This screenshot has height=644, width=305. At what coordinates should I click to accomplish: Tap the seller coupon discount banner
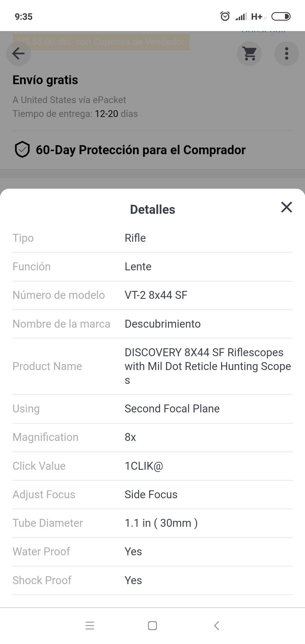click(101, 42)
